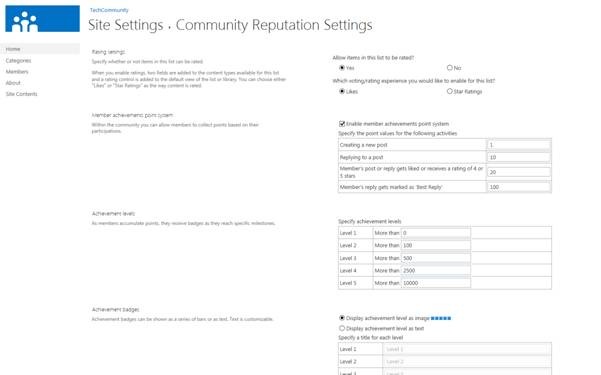Click the community site logo icon
The height and width of the screenshot is (375, 601).
(x=42, y=19)
